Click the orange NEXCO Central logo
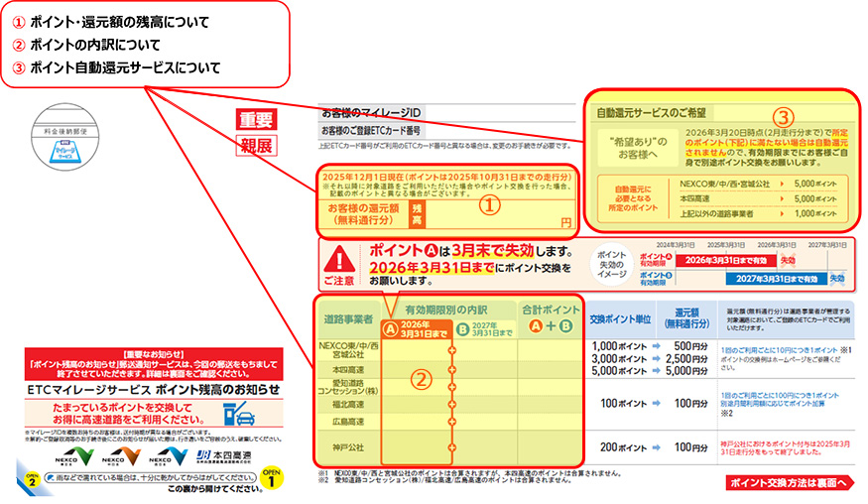This screenshot has height=504, width=868. (121, 456)
